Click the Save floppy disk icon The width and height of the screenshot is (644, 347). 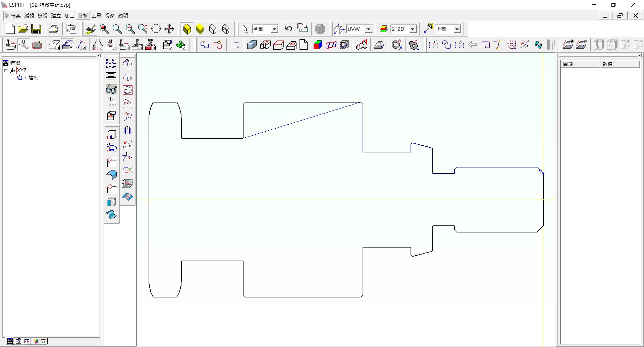[x=36, y=29]
